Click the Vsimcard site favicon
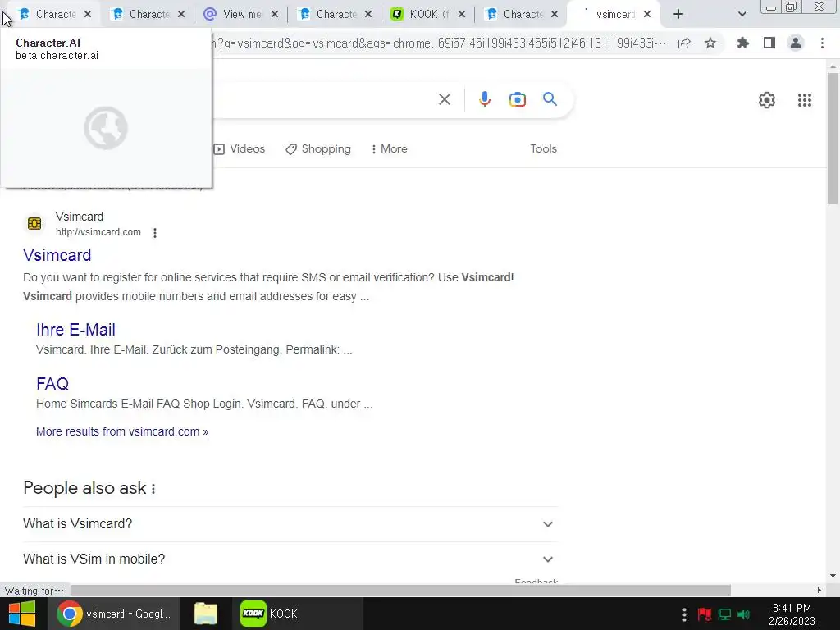This screenshot has width=840, height=630. pyautogui.click(x=34, y=223)
